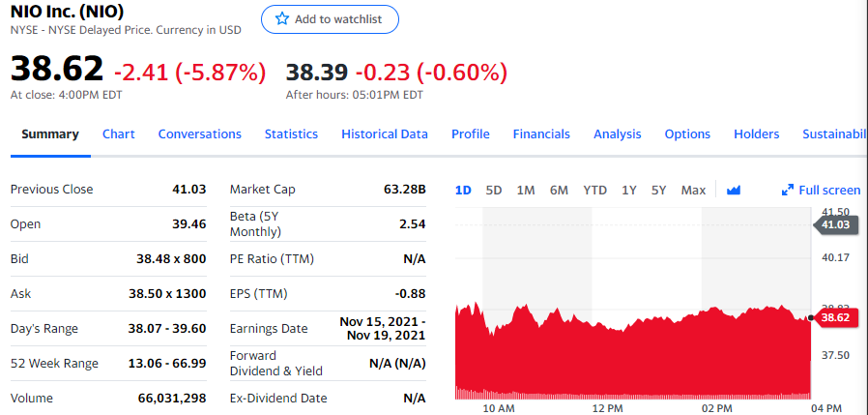868x415 pixels.
Task: Switch to the Options tab
Action: (687, 133)
